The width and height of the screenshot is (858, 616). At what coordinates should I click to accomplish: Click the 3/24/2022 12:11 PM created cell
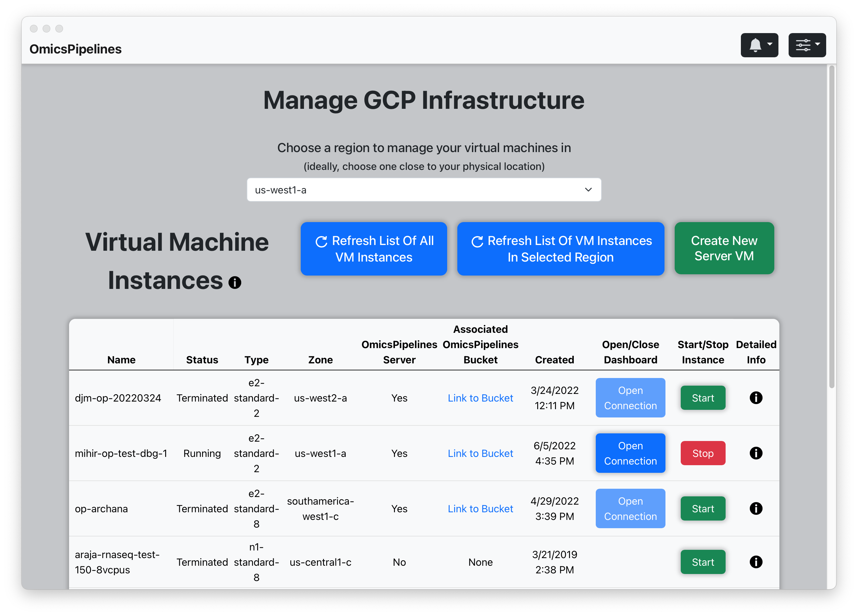pyautogui.click(x=554, y=397)
